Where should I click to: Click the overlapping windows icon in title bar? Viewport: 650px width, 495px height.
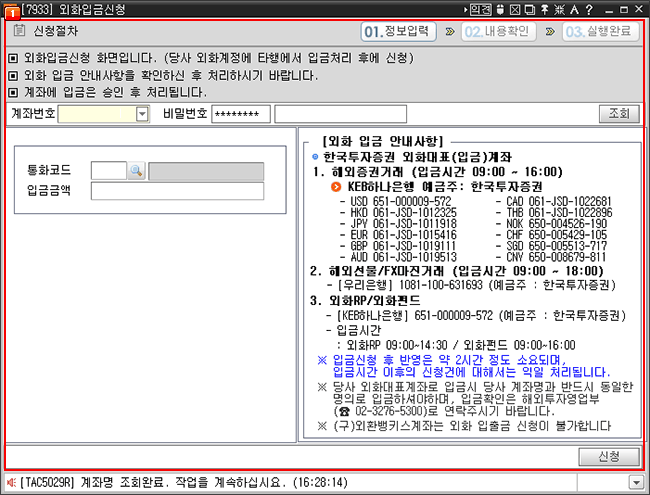(x=530, y=9)
